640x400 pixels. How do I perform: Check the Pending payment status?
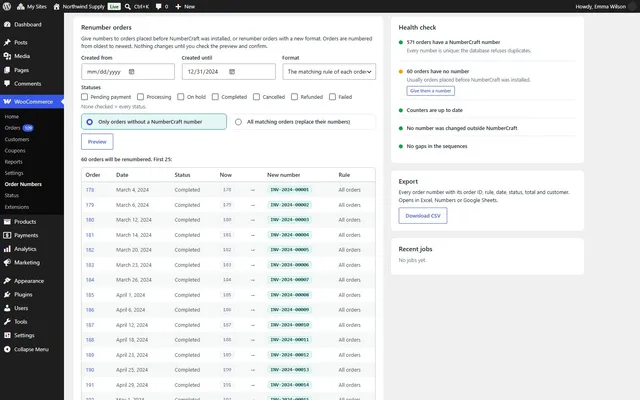pyautogui.click(x=84, y=97)
